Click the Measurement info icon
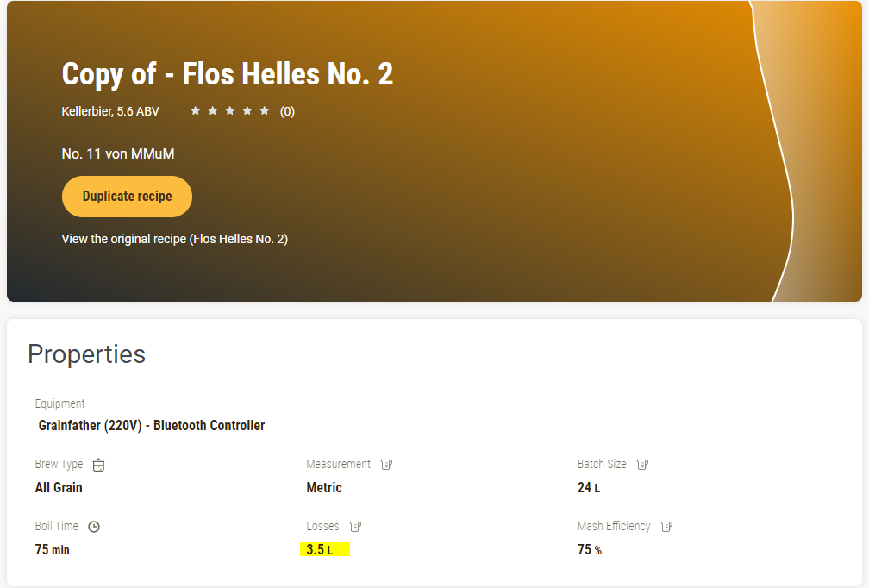 (386, 465)
